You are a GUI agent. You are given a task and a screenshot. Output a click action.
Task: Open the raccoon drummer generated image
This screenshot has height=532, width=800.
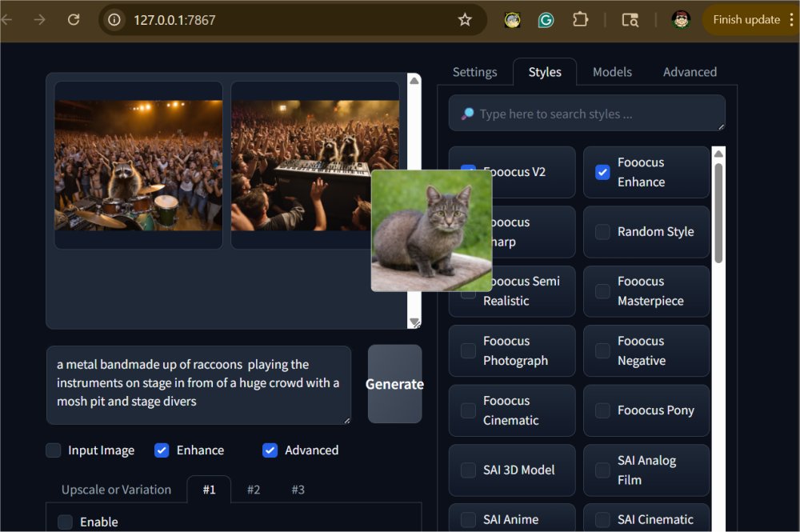click(138, 166)
